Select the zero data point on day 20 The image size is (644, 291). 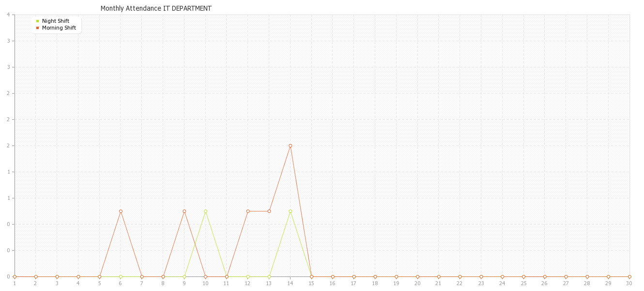(417, 276)
